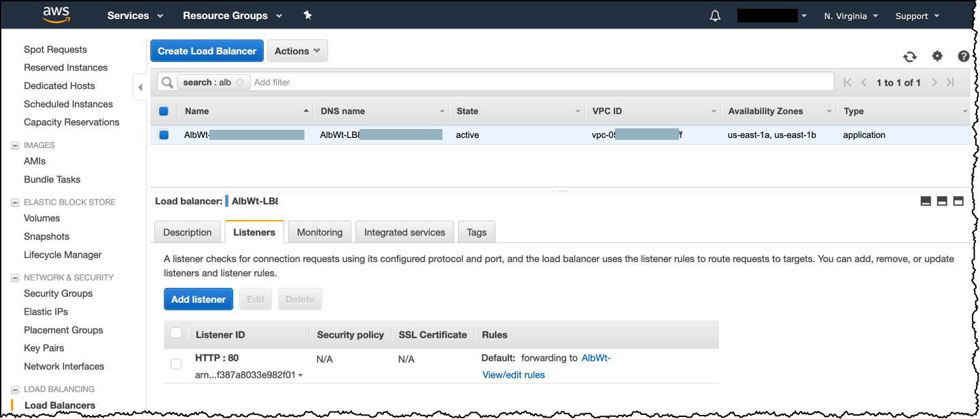Open the settings gear icon
980x419 pixels.
937,56
